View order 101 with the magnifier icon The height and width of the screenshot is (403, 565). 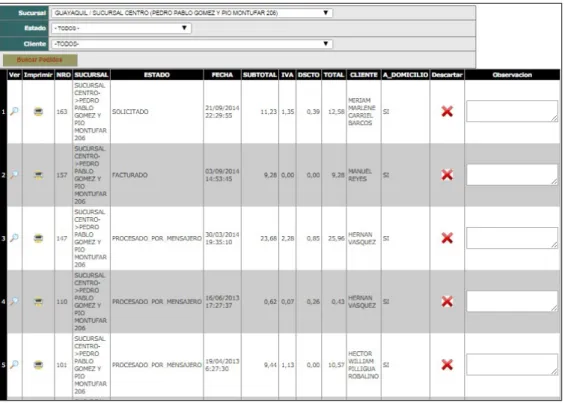click(14, 364)
